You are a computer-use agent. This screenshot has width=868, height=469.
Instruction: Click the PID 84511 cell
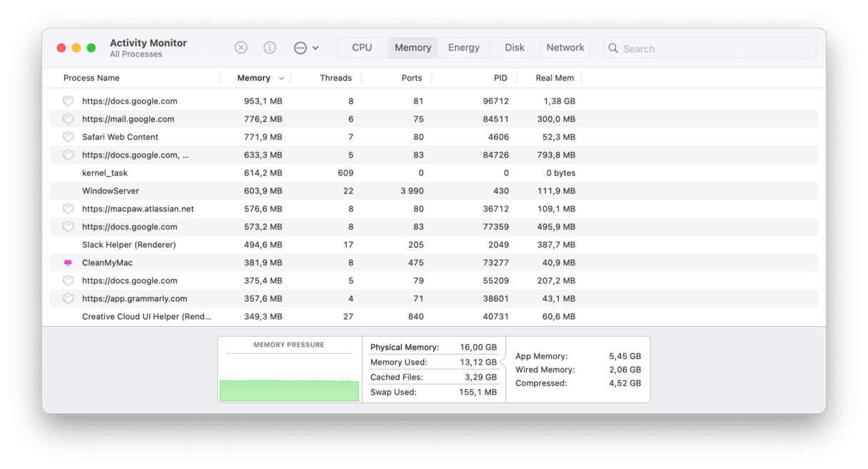pyautogui.click(x=495, y=119)
